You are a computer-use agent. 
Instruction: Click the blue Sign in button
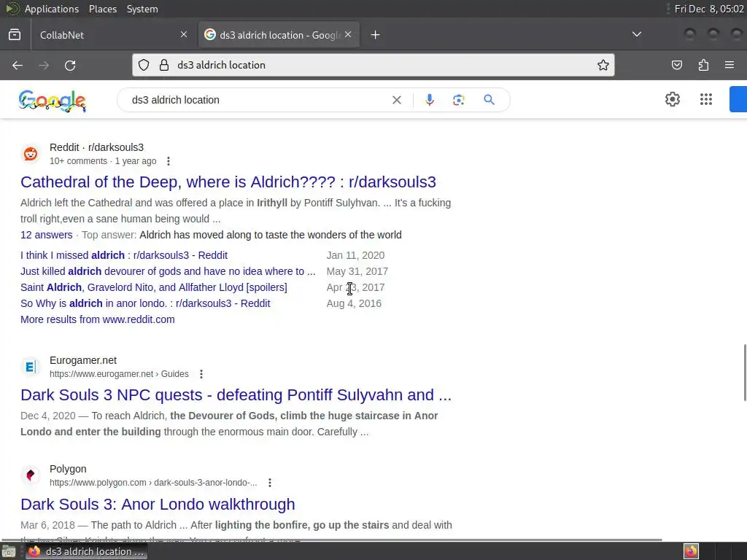(738, 99)
